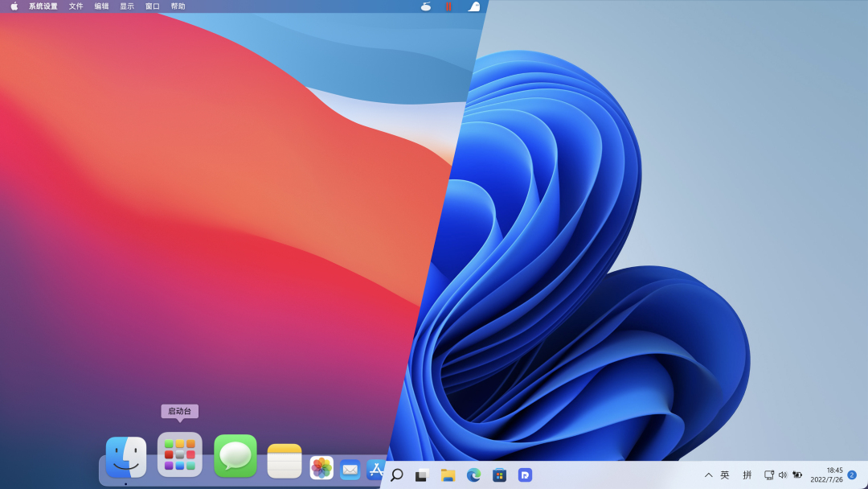868x489 pixels.
Task: Open the 文件 menu
Action: (75, 6)
